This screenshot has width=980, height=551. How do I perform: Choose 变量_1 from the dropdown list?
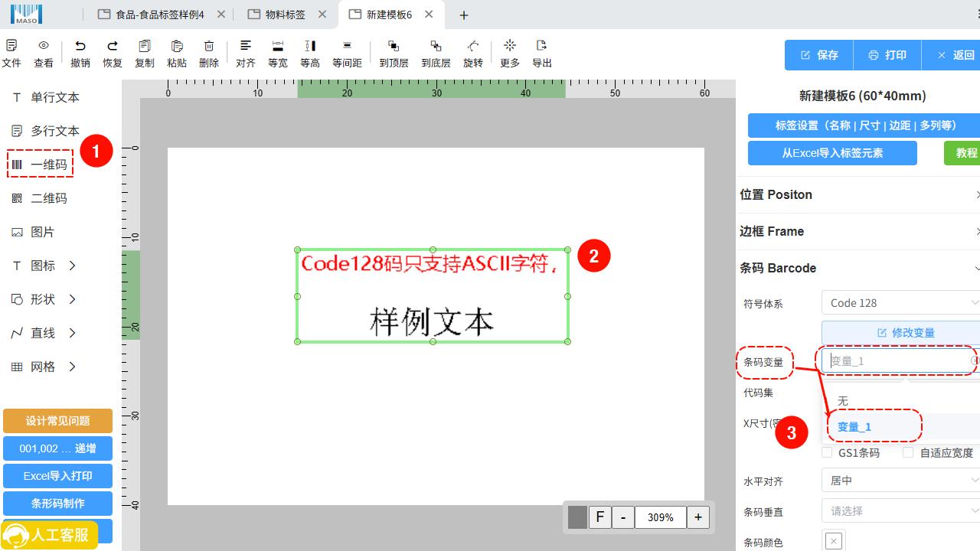click(854, 427)
